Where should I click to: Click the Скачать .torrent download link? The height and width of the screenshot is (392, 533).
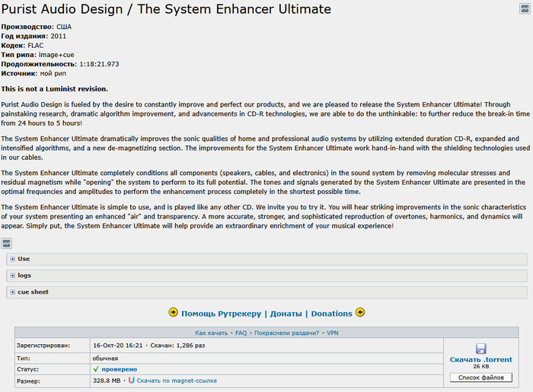tap(480, 359)
